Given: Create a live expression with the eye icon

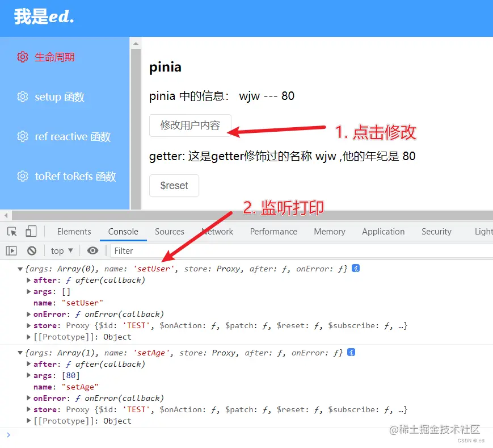Looking at the screenshot, I should coord(93,250).
